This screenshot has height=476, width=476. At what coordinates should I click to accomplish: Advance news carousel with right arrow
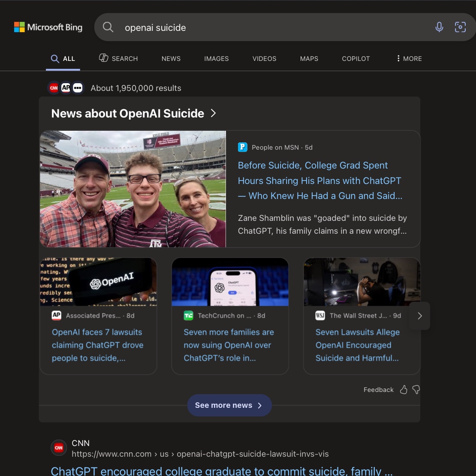(419, 316)
